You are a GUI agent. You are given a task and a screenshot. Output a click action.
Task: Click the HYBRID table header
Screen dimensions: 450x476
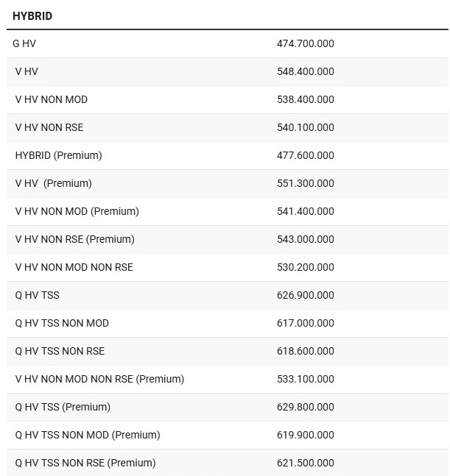point(32,15)
